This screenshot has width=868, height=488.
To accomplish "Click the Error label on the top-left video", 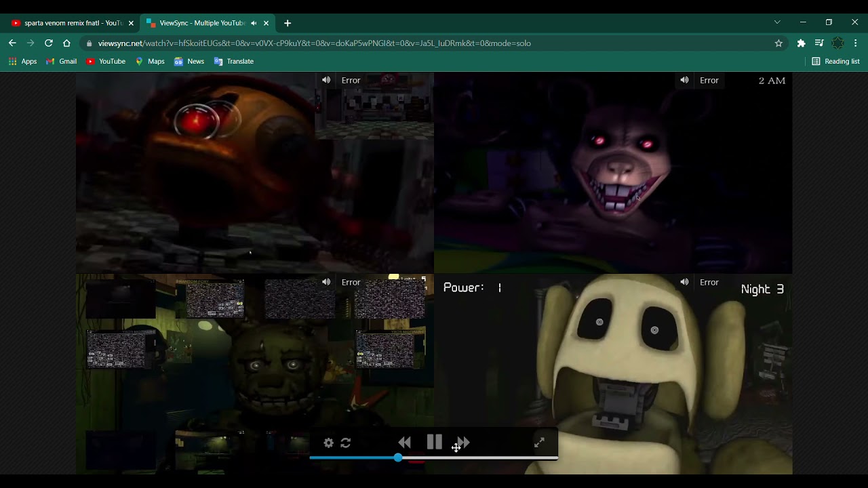I will [x=351, y=80].
